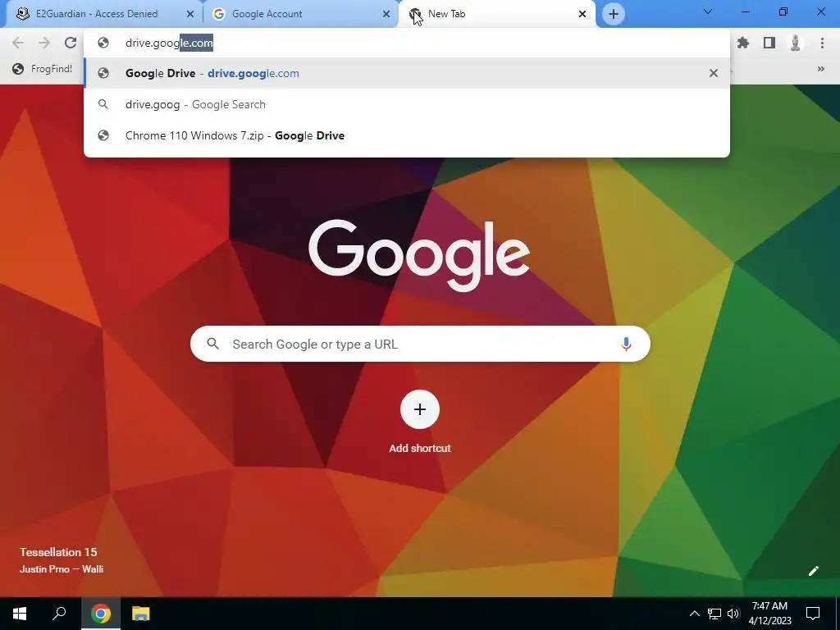Open the Chrome 110 Windows 7.zip suggestion
The width and height of the screenshot is (840, 630).
407,135
